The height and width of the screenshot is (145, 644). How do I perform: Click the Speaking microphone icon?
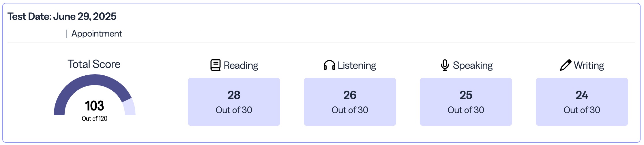coord(445,65)
